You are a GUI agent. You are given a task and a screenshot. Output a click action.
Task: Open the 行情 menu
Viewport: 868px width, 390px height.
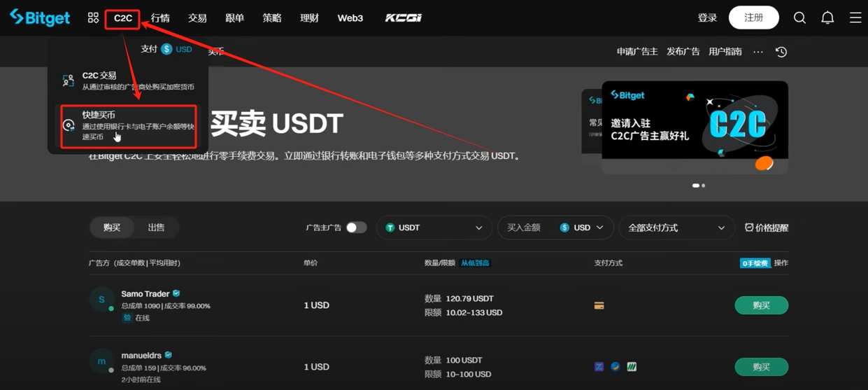click(x=160, y=18)
